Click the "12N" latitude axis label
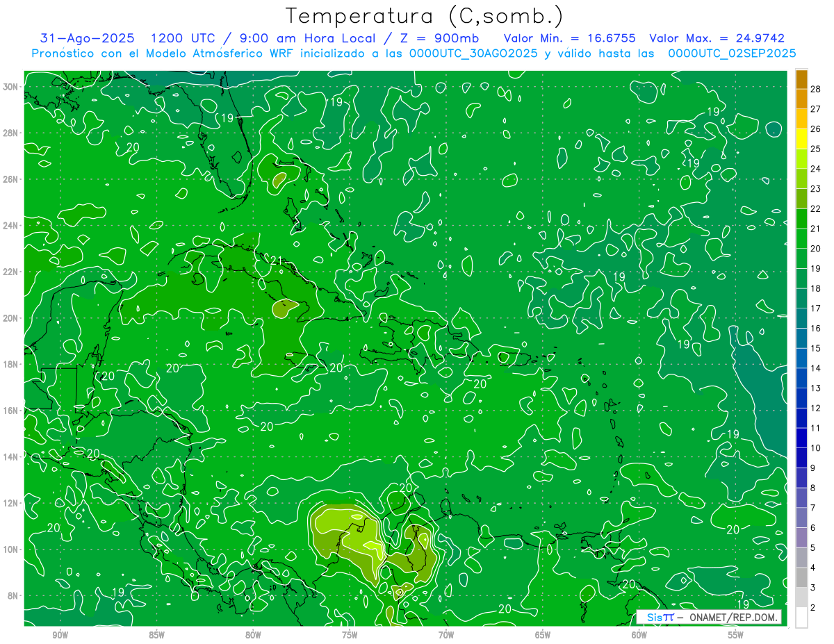834x644 pixels. pyautogui.click(x=12, y=503)
